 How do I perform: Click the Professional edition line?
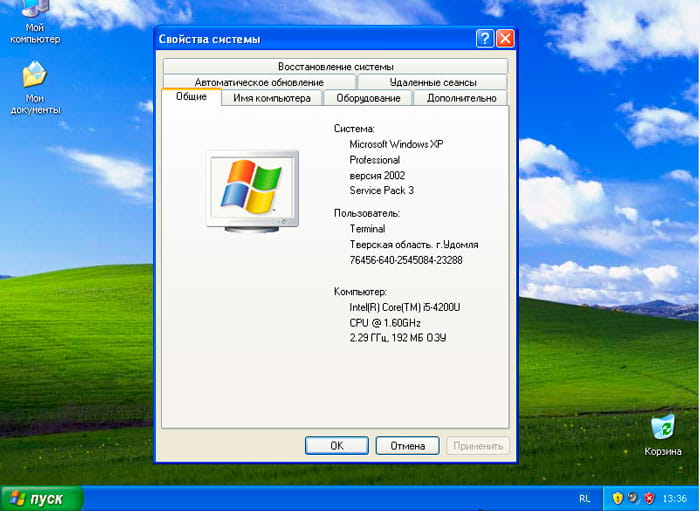374,160
